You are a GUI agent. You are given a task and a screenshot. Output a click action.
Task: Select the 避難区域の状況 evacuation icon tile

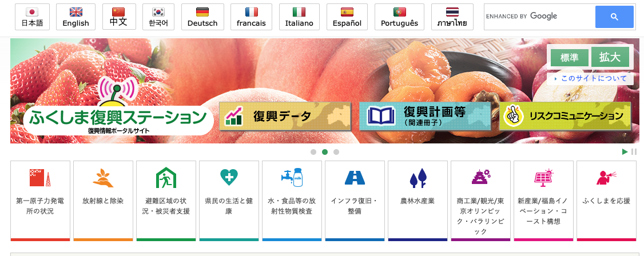pyautogui.click(x=166, y=201)
